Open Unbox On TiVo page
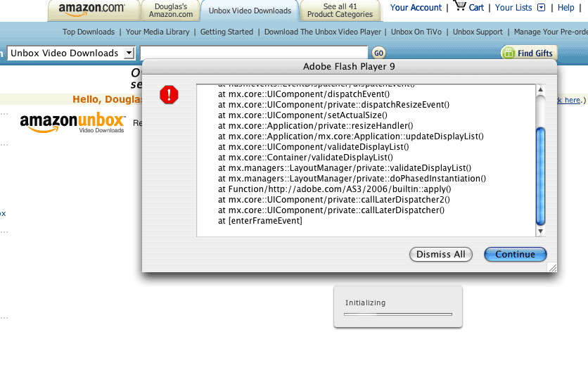Viewport: 588px width, 370px height. click(x=416, y=32)
